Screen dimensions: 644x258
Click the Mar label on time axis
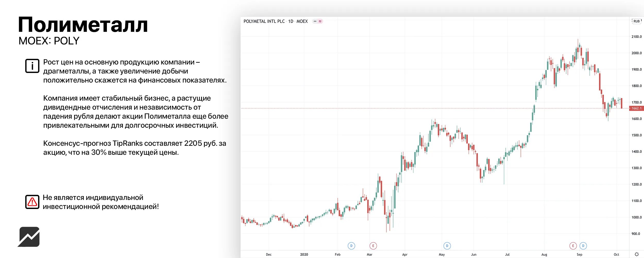[369, 254]
